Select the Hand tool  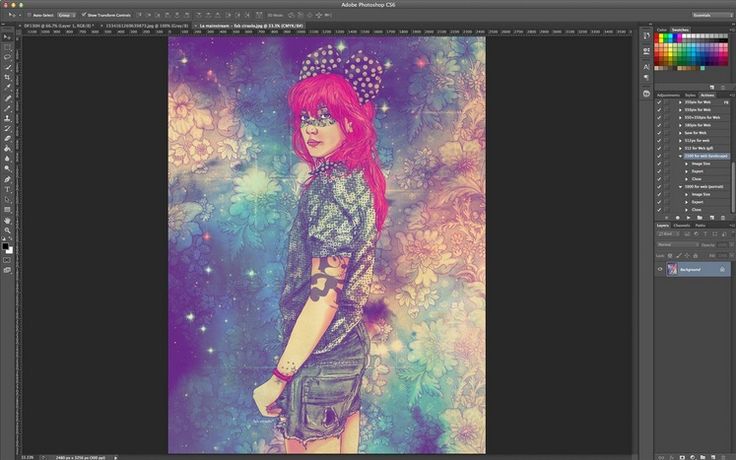click(x=7, y=220)
